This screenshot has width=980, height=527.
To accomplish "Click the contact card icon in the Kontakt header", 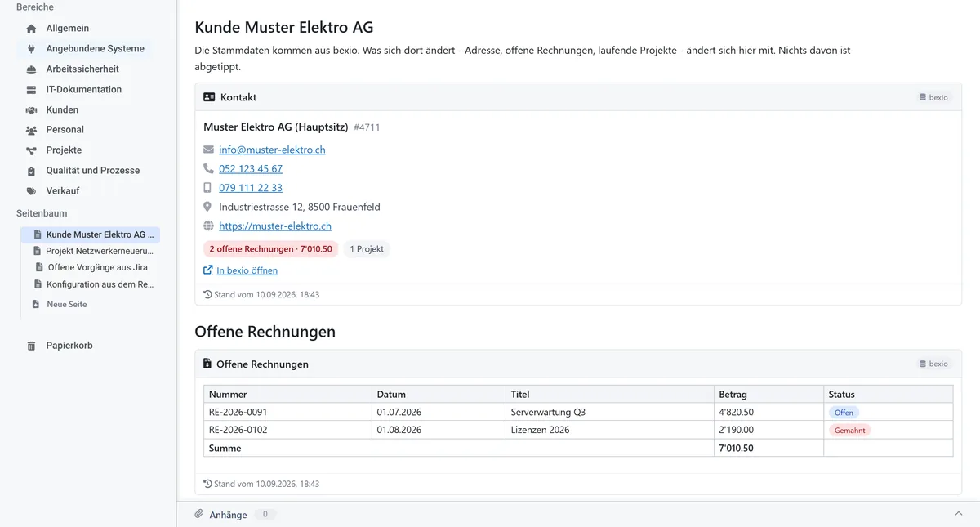I will 209,97.
